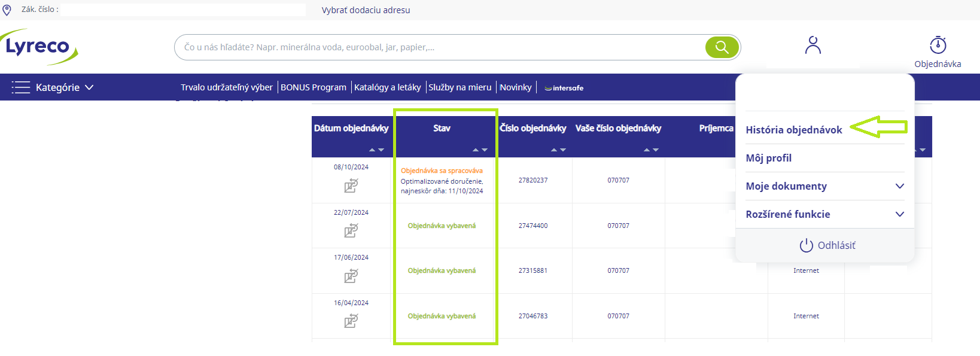Open Môj profil menu entry
Screen dimensions: 980x356
(769, 158)
